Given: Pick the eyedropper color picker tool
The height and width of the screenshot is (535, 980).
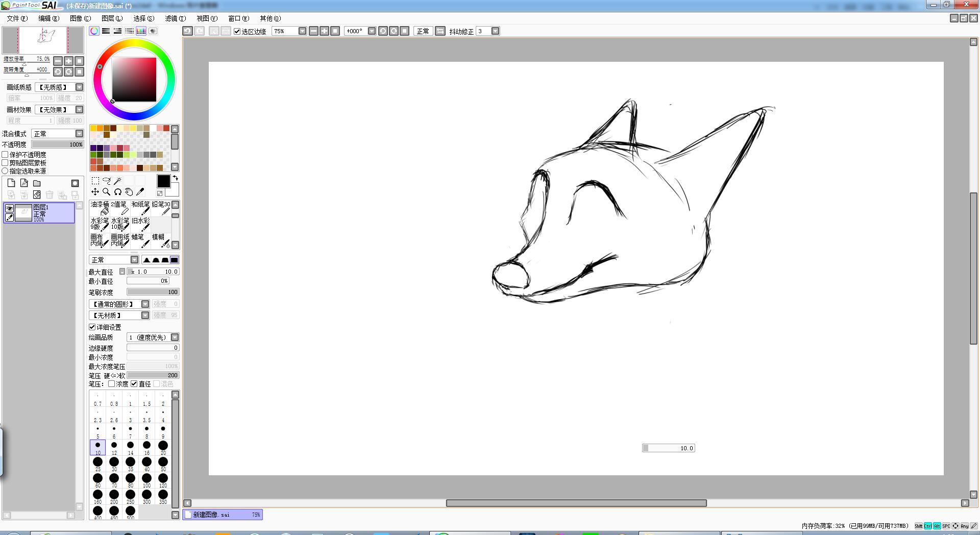Looking at the screenshot, I should [x=140, y=192].
